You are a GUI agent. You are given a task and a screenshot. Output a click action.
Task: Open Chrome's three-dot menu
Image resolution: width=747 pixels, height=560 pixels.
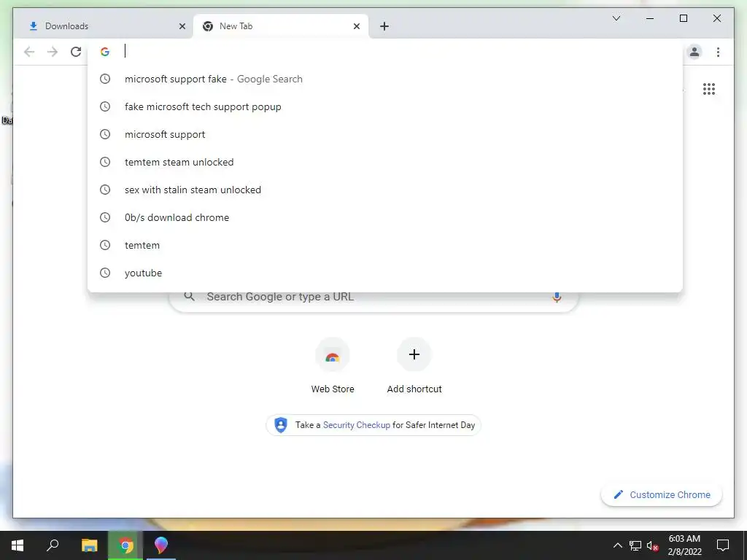[x=718, y=52]
